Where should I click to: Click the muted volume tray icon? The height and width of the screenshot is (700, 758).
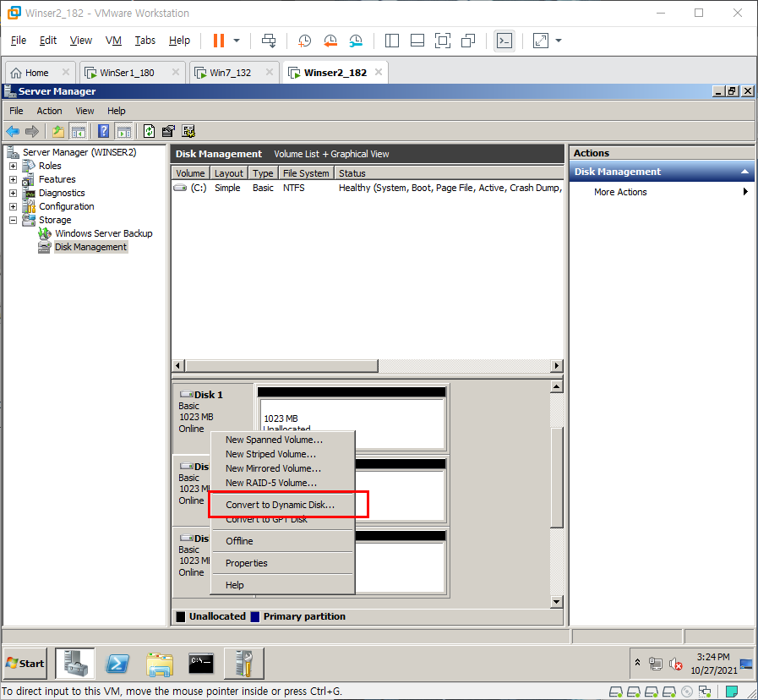[675, 664]
